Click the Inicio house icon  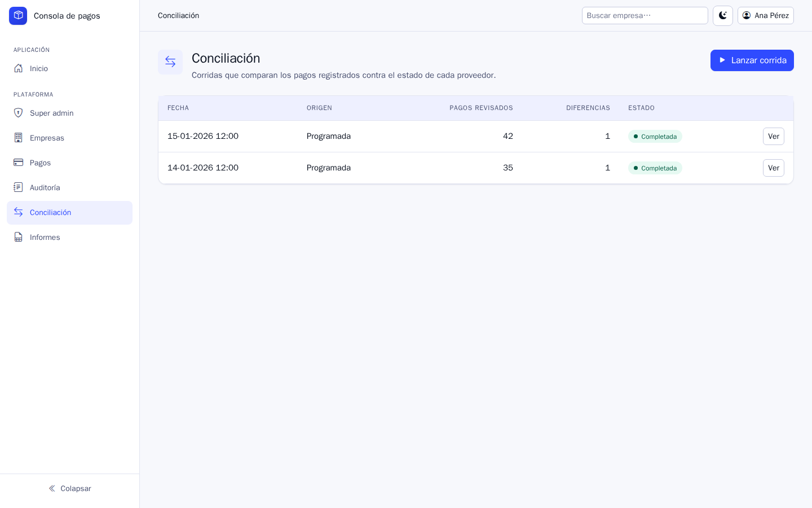pos(19,68)
